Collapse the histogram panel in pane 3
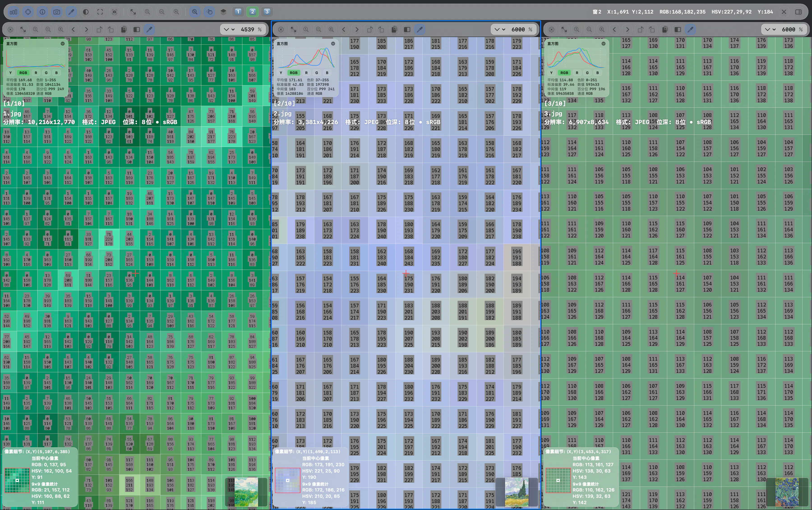The height and width of the screenshot is (510, 812). [603, 44]
